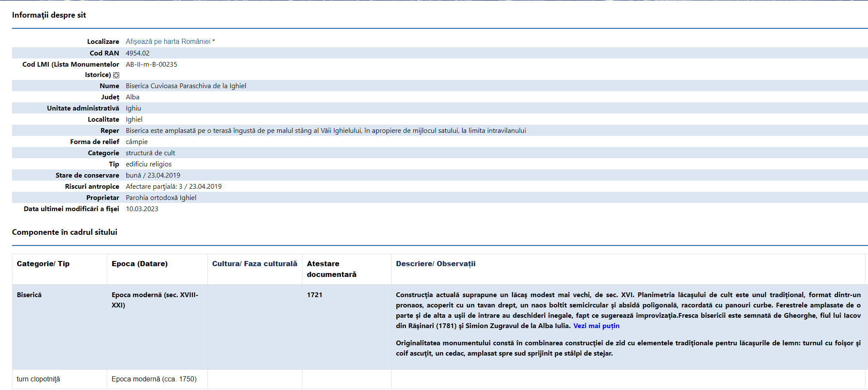Select the Cod RAN value 4954.02
This screenshot has width=868, height=390.
[x=138, y=53]
